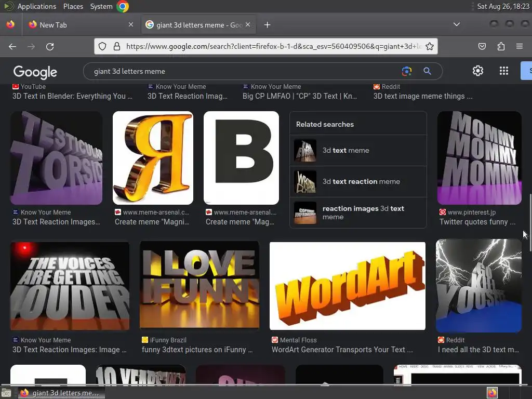Launch Chrome from the top panel
The image size is (532, 399).
[x=123, y=6]
